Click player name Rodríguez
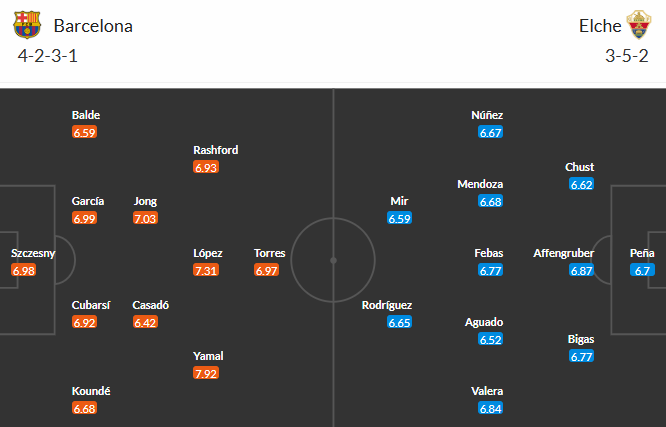This screenshot has height=427, width=666. point(387,305)
